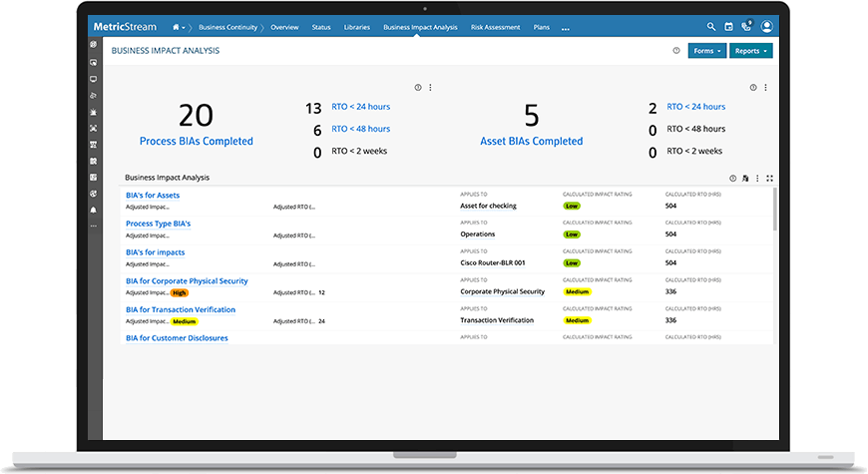Viewport: 868px width, 474px height.
Task: Open the user profile avatar
Action: click(x=766, y=26)
